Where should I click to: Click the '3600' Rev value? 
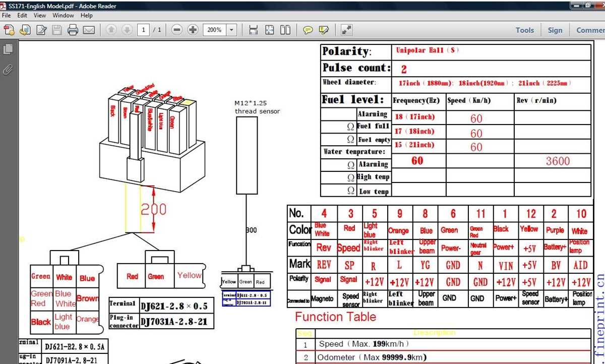pyautogui.click(x=558, y=161)
